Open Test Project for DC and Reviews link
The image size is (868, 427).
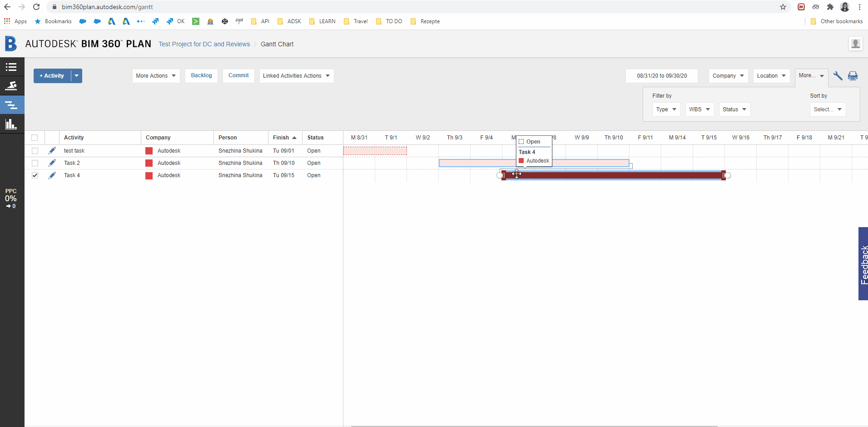pyautogui.click(x=204, y=44)
